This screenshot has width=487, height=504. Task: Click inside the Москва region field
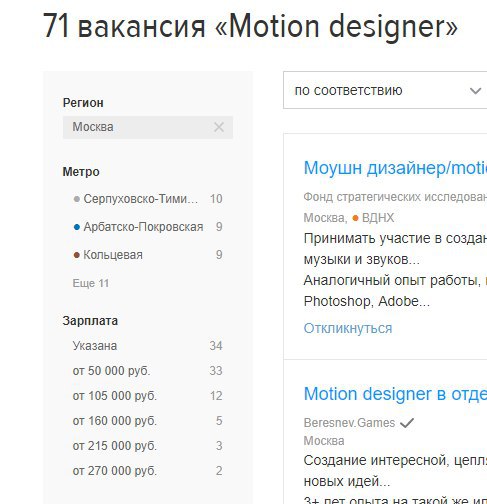[x=148, y=127]
